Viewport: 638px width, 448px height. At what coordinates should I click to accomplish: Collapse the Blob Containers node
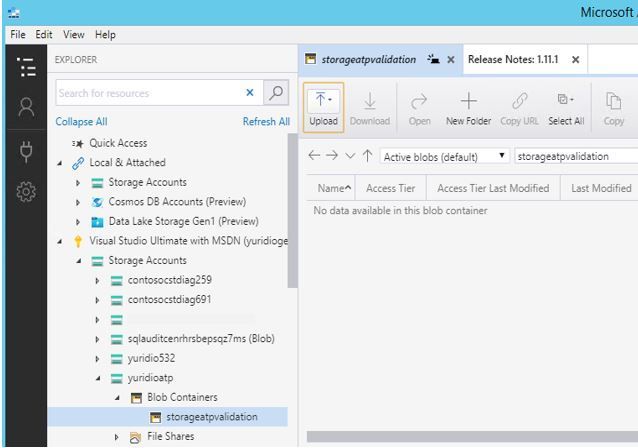[118, 398]
